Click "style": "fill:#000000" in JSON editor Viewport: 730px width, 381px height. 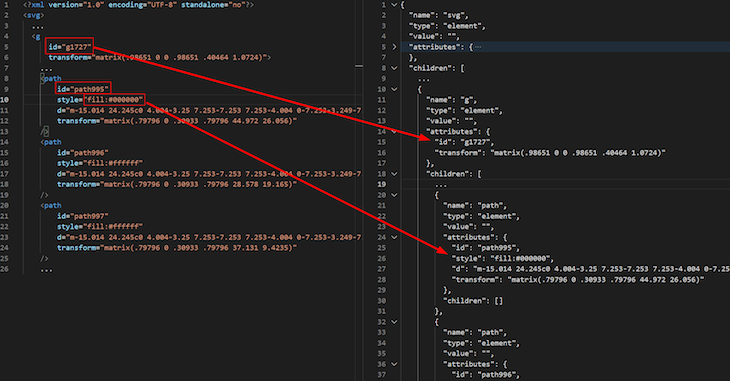point(502,259)
